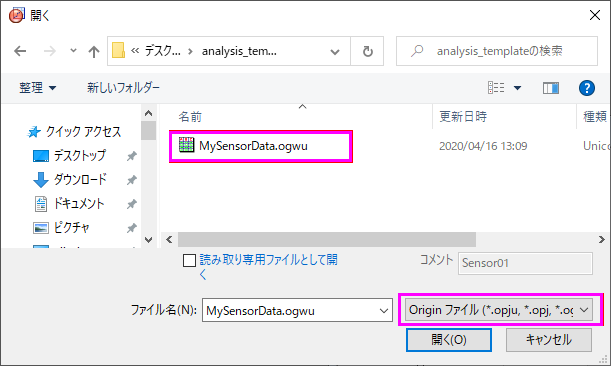Go back using the back arrow

point(20,51)
